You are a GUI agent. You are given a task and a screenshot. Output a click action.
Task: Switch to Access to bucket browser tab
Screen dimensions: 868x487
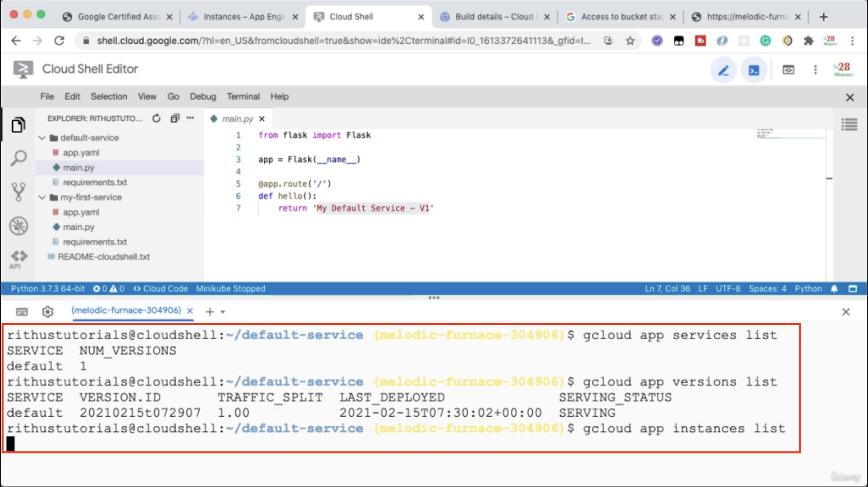621,17
